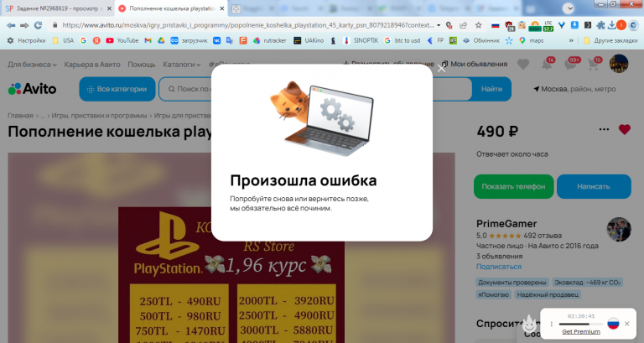Click the Написать button
644x343 pixels.
pos(594,186)
